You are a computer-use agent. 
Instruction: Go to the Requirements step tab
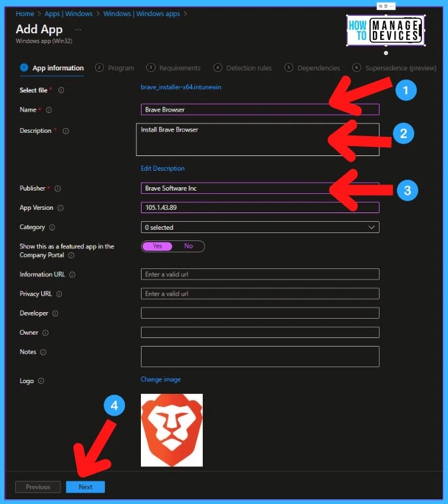click(173, 68)
